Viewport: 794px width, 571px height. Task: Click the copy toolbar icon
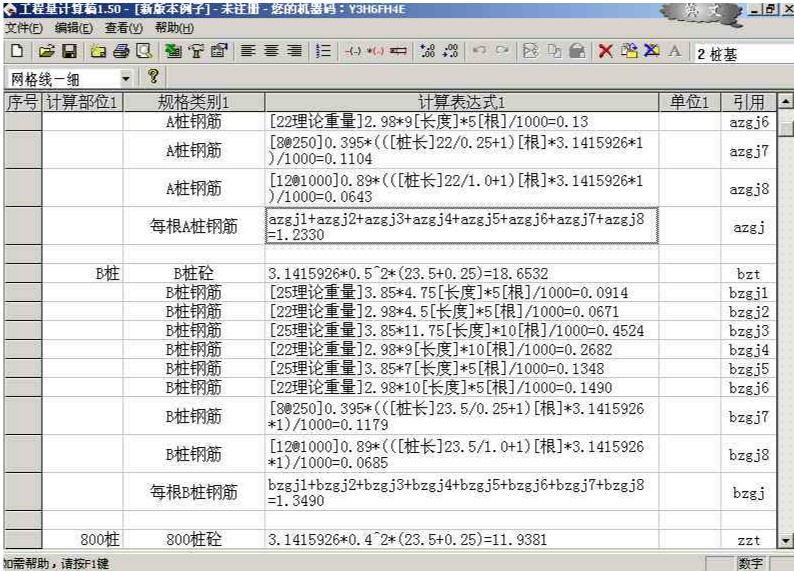554,51
